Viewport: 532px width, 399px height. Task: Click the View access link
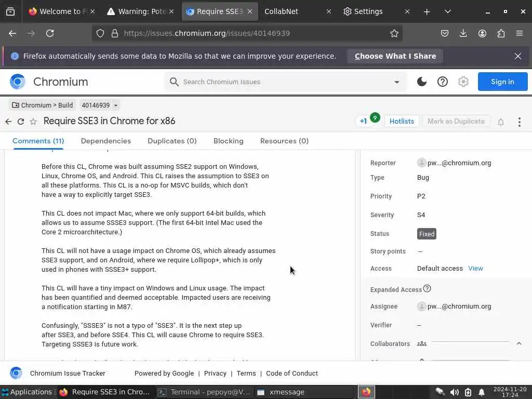475,269
